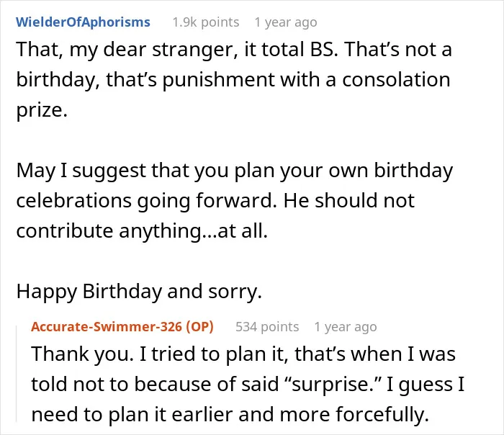504x435 pixels.
Task: Open top comment's 1 year ago timestamp
Action: click(x=286, y=22)
